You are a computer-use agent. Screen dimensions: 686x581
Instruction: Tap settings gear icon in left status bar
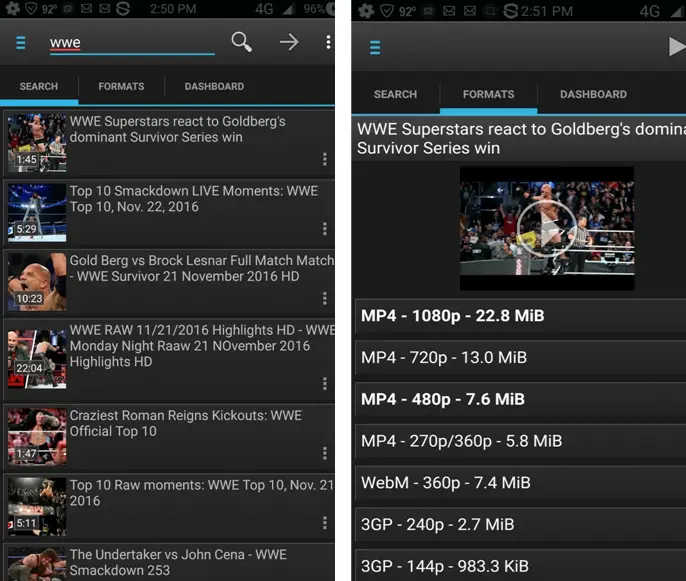tap(12, 8)
